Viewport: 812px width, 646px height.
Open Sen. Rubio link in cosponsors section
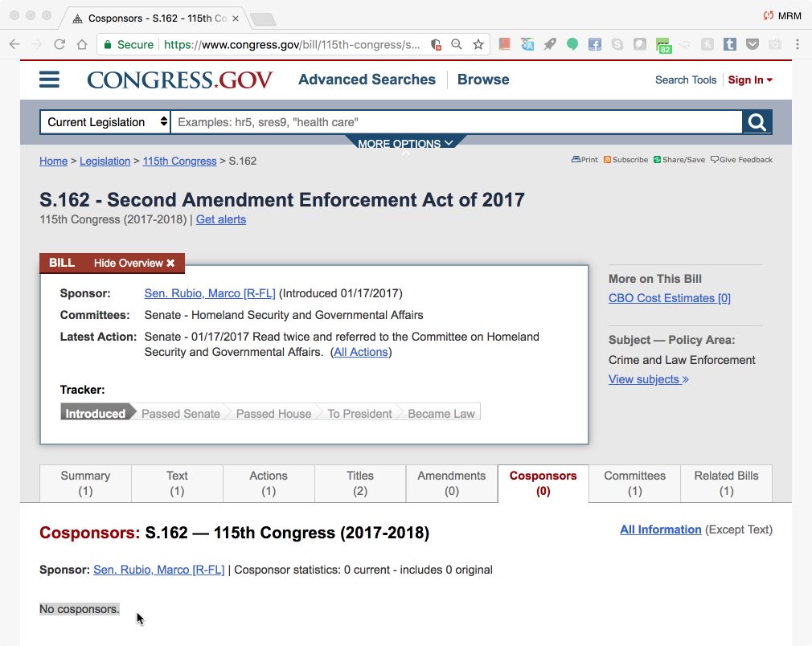coord(159,570)
